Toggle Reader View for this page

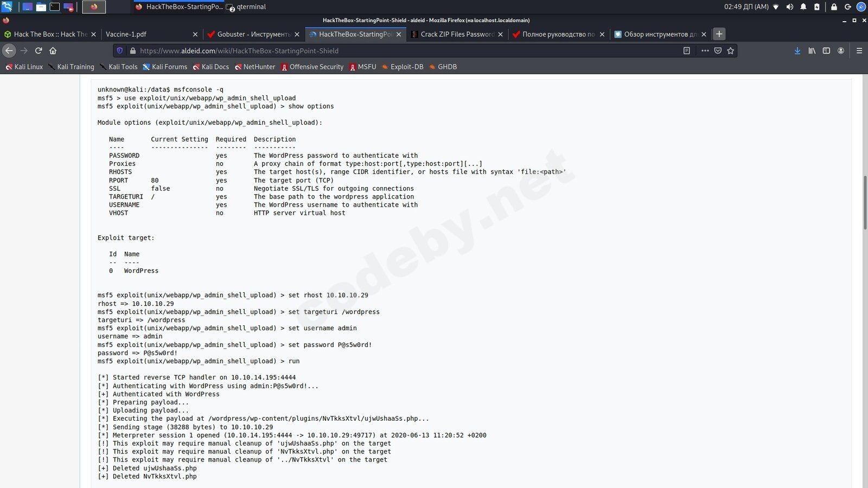coord(686,50)
